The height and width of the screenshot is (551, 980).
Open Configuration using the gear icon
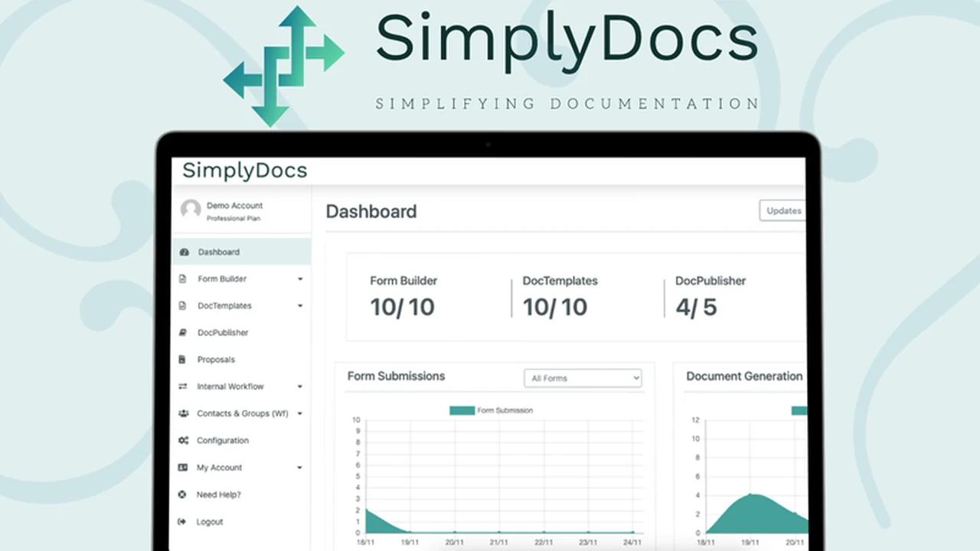pyautogui.click(x=184, y=440)
